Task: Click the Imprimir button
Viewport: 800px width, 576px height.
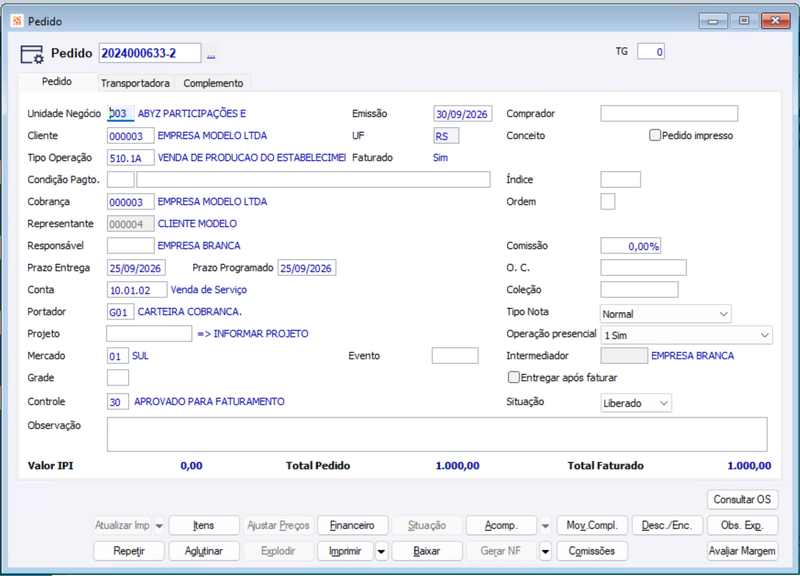Action: click(345, 551)
